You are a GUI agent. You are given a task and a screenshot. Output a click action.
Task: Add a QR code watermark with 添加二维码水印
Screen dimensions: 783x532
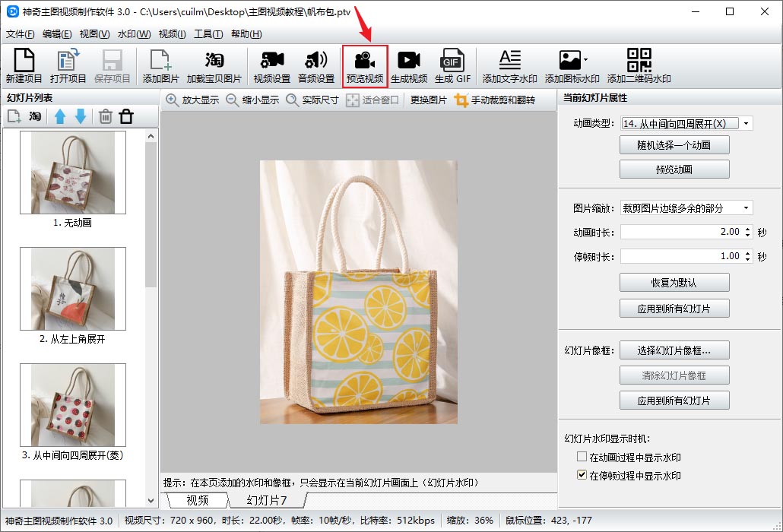click(639, 65)
